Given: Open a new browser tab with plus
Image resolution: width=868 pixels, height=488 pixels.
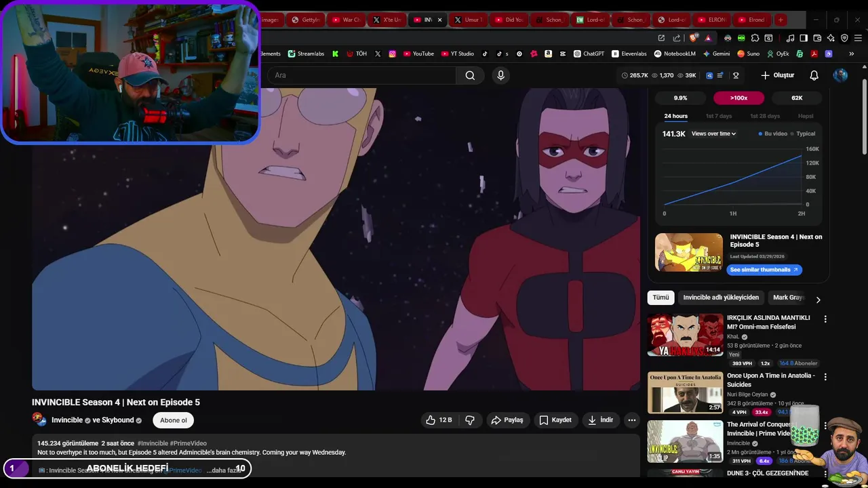Looking at the screenshot, I should [781, 20].
